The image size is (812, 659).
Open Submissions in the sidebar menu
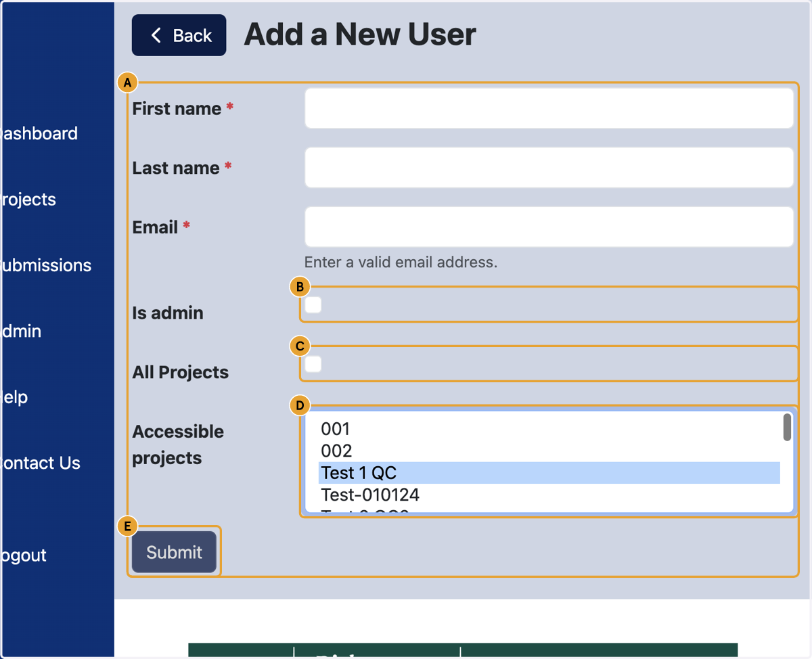point(45,265)
